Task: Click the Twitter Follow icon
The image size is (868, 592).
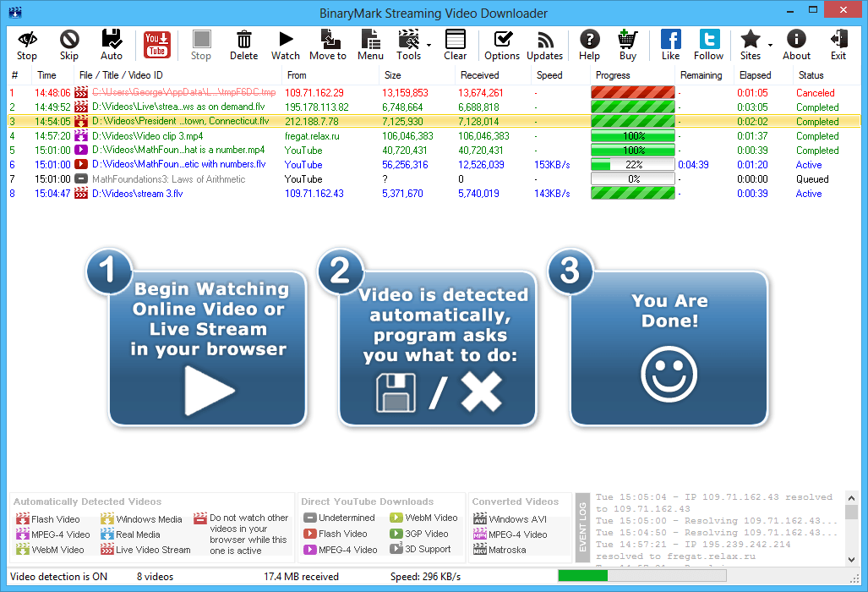Action: 709,39
